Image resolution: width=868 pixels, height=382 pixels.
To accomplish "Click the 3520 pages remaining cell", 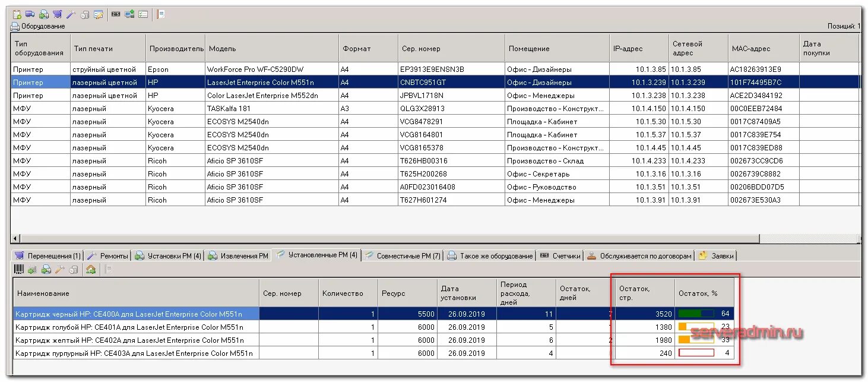I will point(645,314).
